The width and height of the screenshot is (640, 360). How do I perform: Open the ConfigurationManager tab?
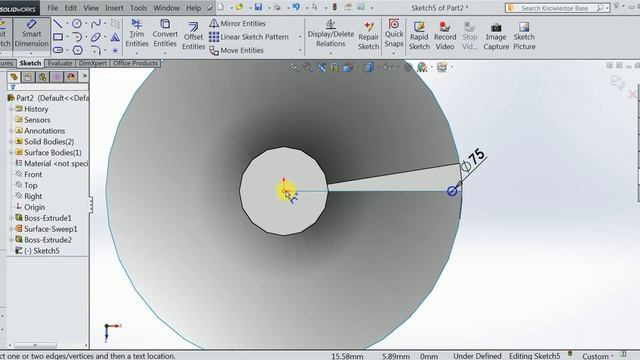click(42, 77)
